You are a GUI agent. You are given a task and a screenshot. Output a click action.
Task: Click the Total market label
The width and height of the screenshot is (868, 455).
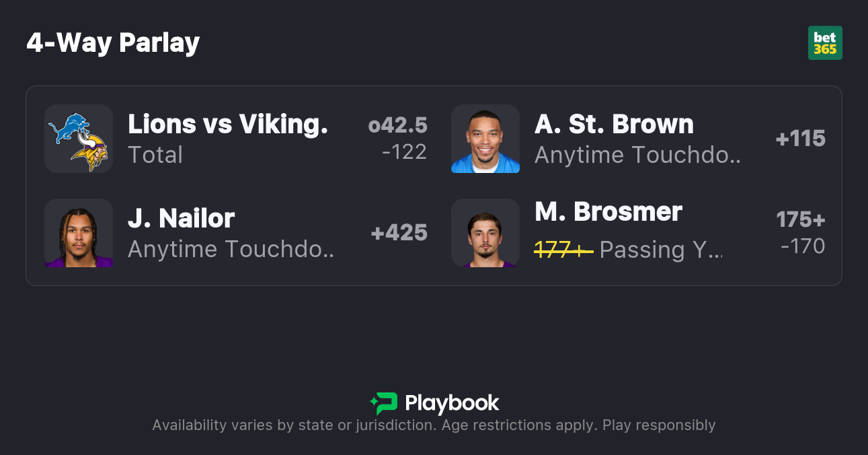(x=155, y=155)
